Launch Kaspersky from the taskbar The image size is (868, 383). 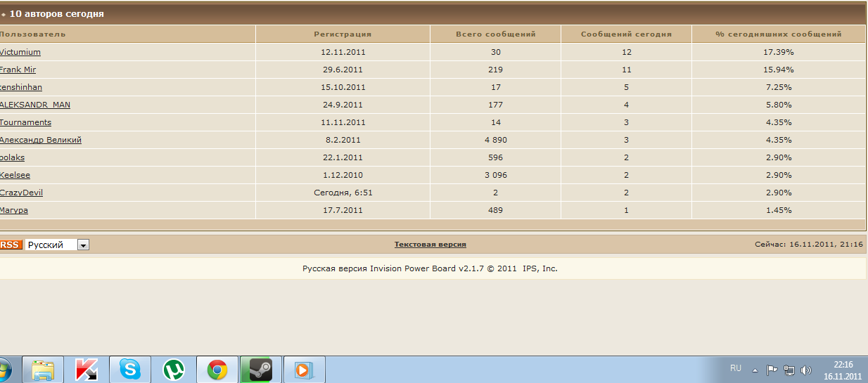pyautogui.click(x=87, y=370)
